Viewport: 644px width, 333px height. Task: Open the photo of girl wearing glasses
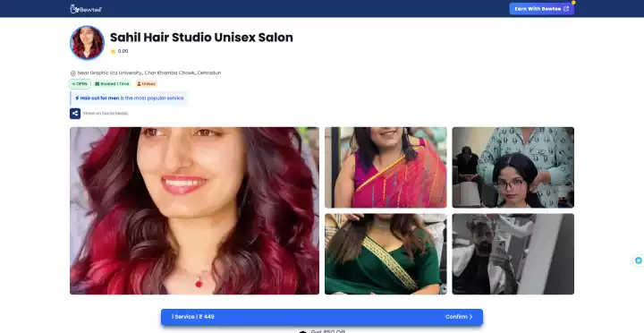[x=513, y=167]
